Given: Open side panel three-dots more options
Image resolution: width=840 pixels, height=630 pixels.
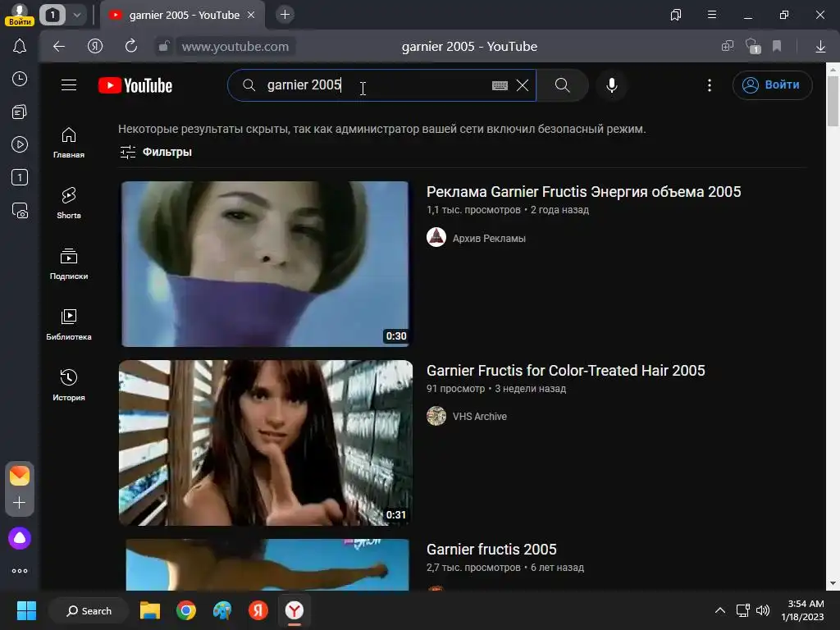Looking at the screenshot, I should 20,571.
